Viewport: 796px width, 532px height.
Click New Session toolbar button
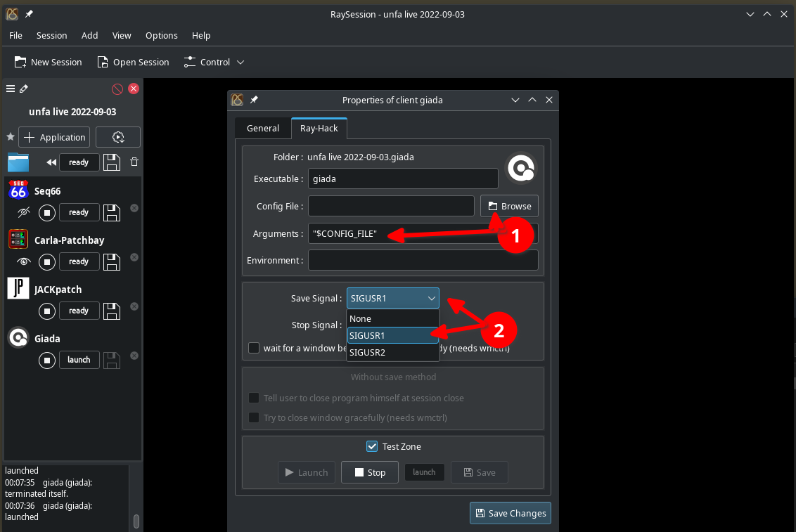coord(49,62)
